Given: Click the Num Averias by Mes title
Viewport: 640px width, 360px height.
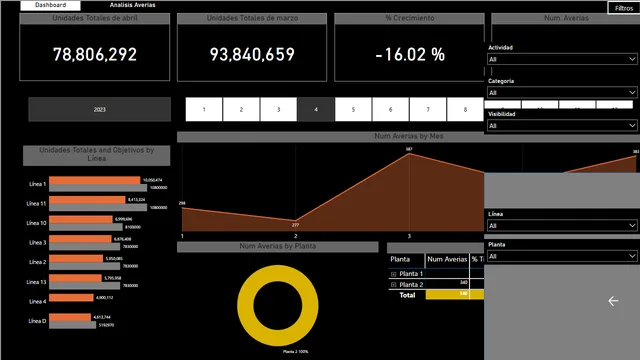Looking at the screenshot, I should coord(409,136).
